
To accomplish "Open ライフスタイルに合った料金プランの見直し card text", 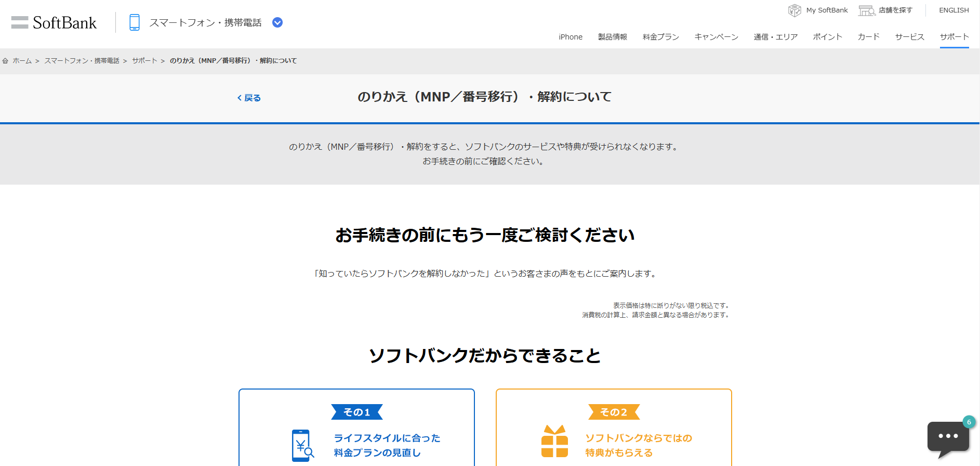I will 387,445.
